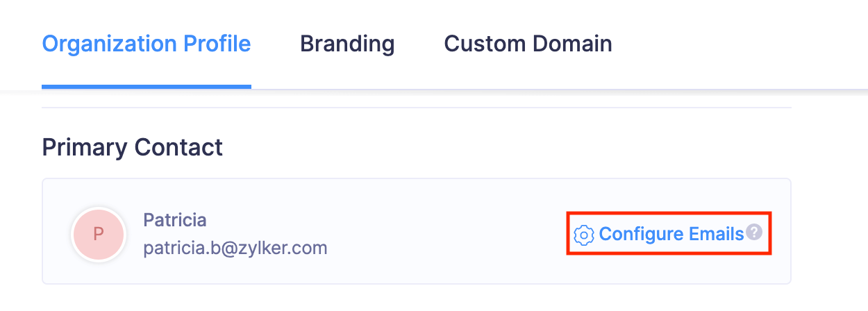Open the circular profile picture with letter P
The width and height of the screenshot is (868, 311).
coord(99,234)
